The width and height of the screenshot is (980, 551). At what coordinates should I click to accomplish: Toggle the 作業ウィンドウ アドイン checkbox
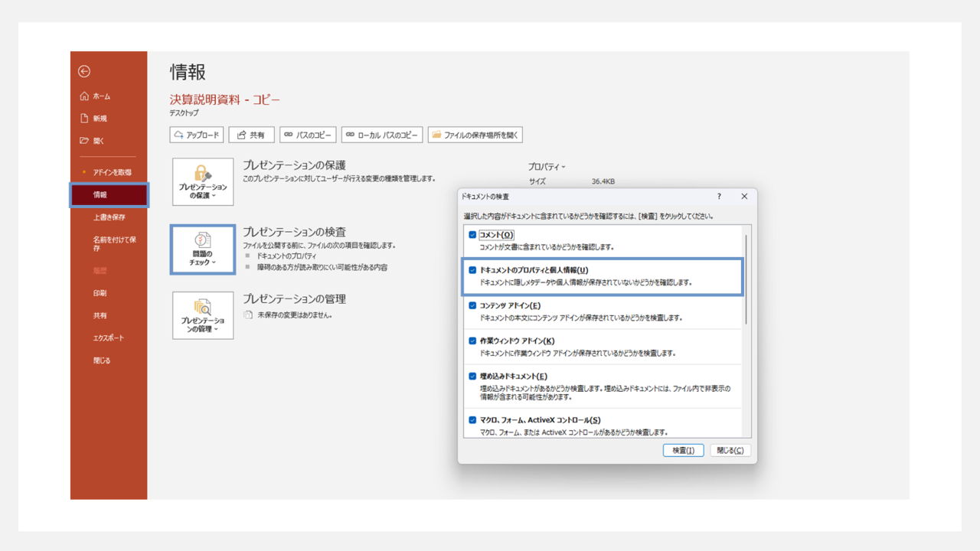[x=472, y=341]
